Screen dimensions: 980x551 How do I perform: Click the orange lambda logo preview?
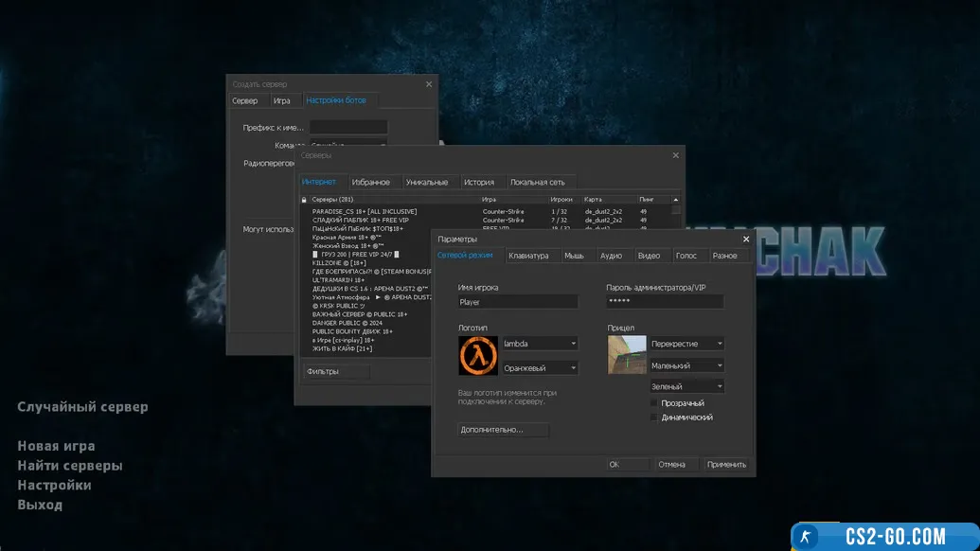point(478,355)
